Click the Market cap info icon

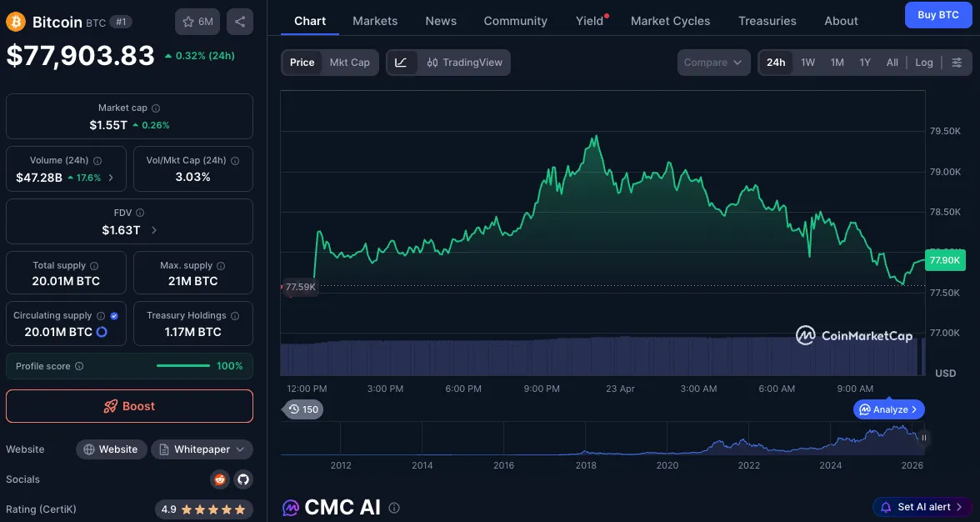(x=156, y=108)
